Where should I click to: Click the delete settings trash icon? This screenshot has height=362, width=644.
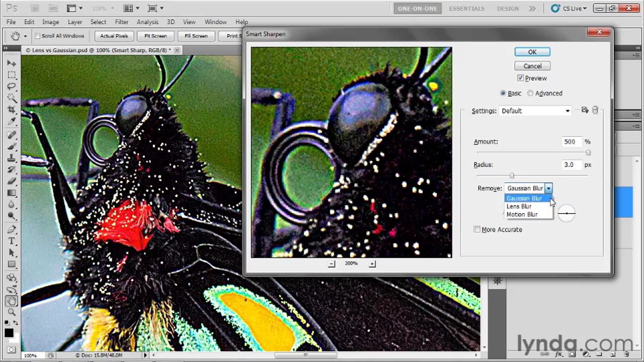point(595,110)
